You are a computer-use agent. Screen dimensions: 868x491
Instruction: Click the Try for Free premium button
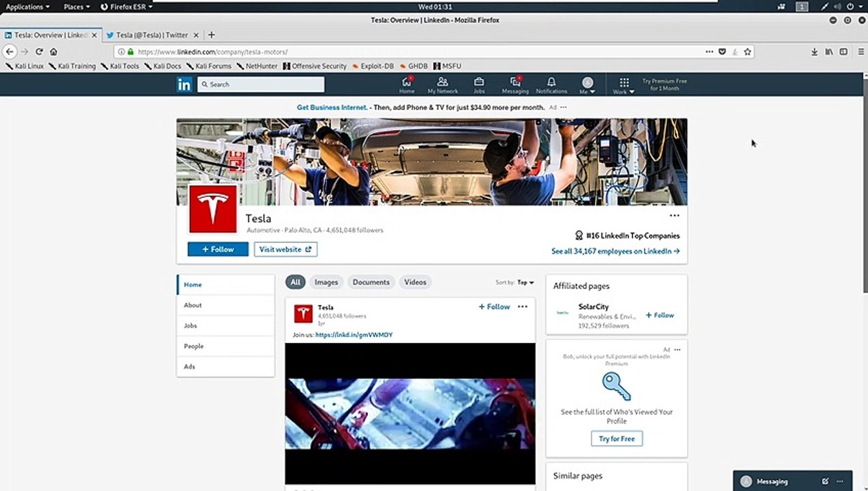(x=617, y=438)
